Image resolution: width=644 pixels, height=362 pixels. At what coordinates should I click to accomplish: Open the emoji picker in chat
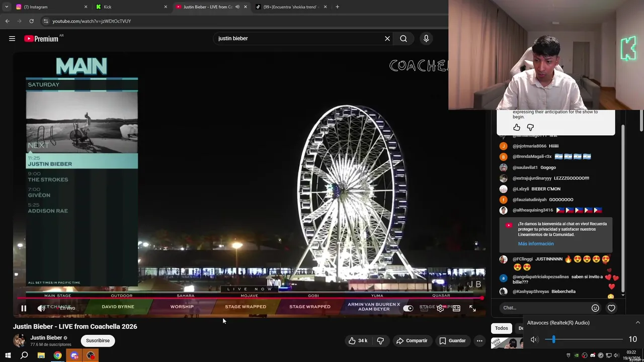point(595,308)
